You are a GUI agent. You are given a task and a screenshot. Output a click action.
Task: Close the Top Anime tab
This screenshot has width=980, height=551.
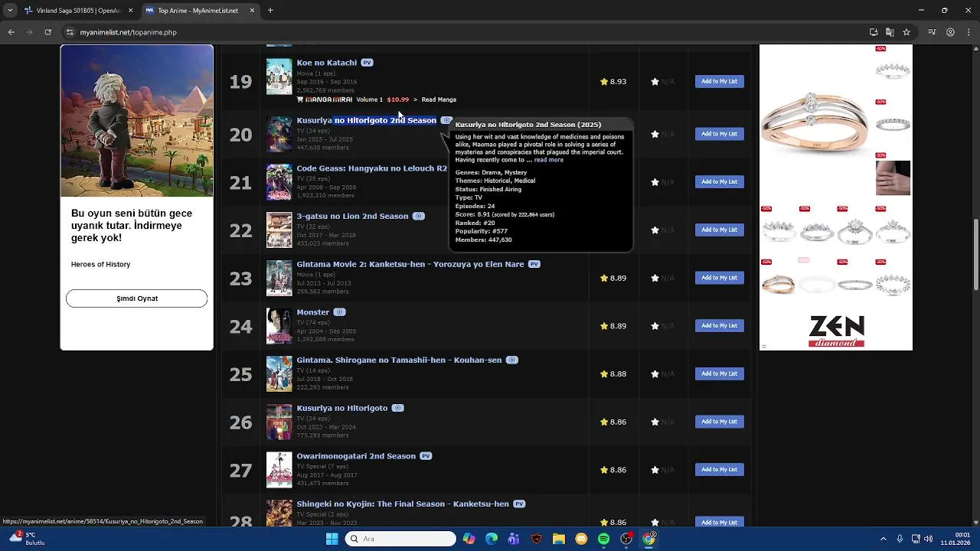(252, 11)
